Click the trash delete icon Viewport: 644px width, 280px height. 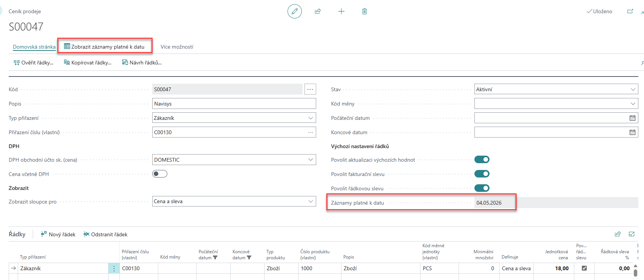[x=364, y=11]
